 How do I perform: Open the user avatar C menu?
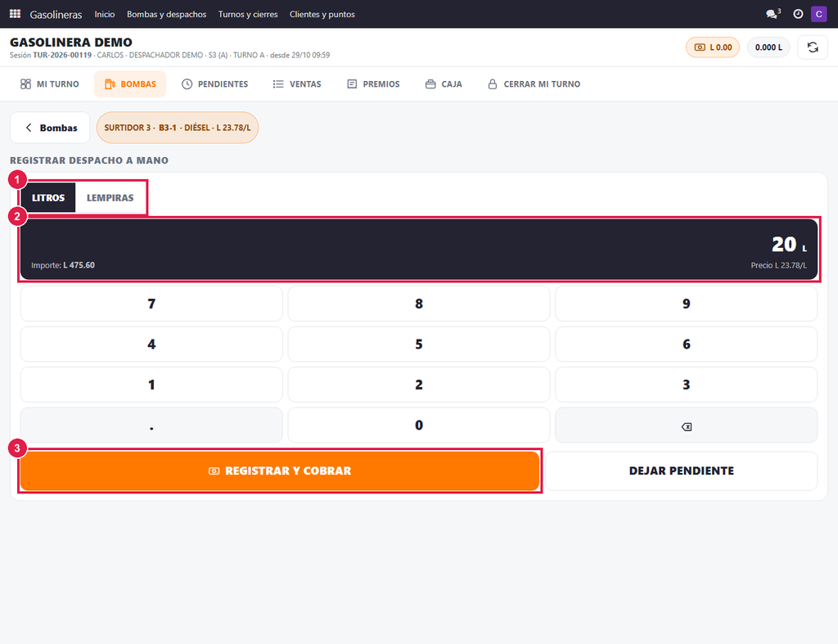(x=818, y=14)
